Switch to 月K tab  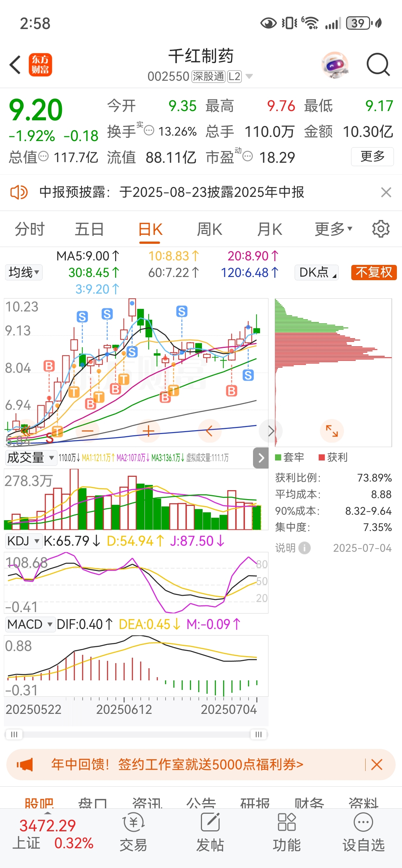tap(270, 229)
